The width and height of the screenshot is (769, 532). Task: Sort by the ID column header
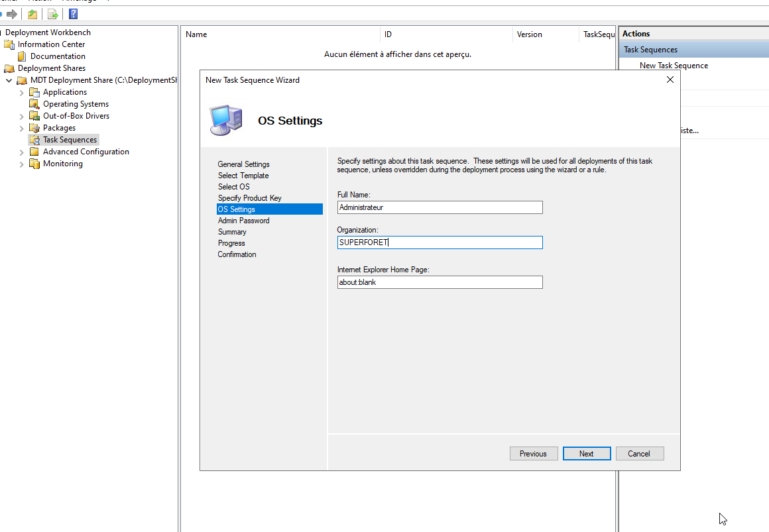pos(446,34)
